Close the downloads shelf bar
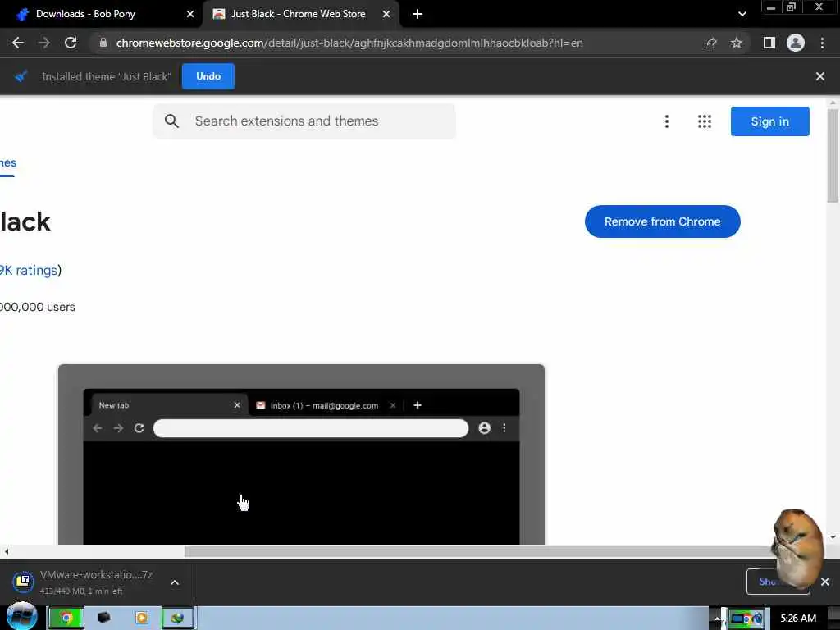This screenshot has width=840, height=630. pos(825,582)
